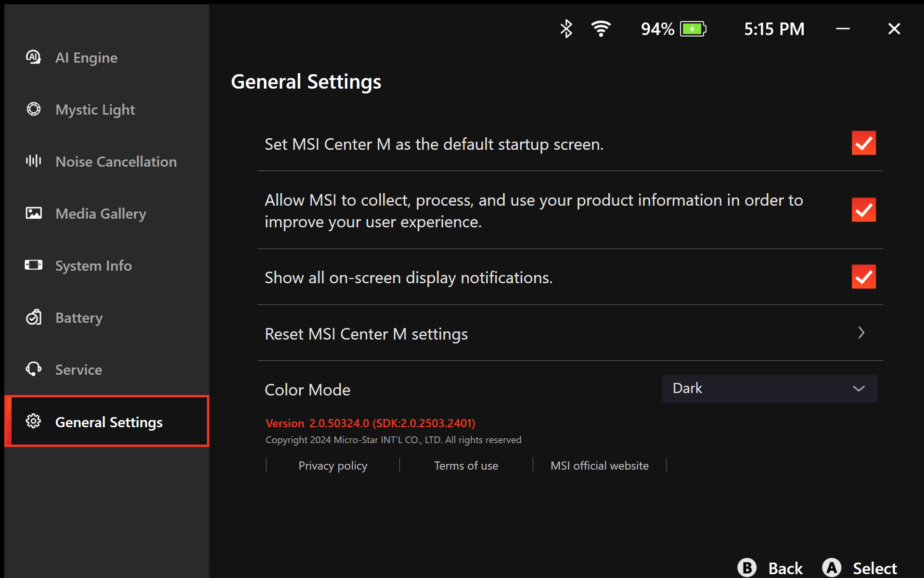Click the System Info handheld icon
The width and height of the screenshot is (924, 578).
coord(33,265)
